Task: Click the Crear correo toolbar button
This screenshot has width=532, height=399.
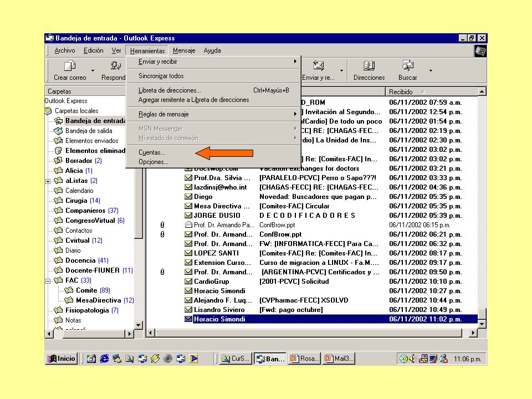Action: point(70,70)
